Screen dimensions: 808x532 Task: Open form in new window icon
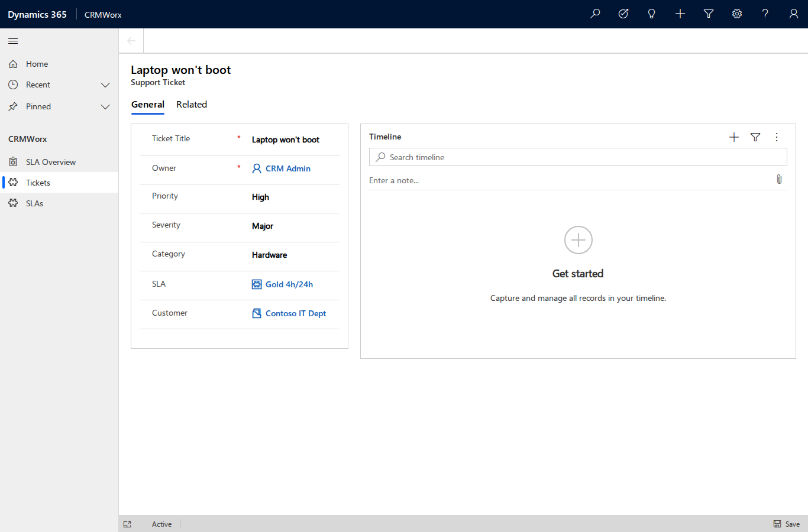127,524
